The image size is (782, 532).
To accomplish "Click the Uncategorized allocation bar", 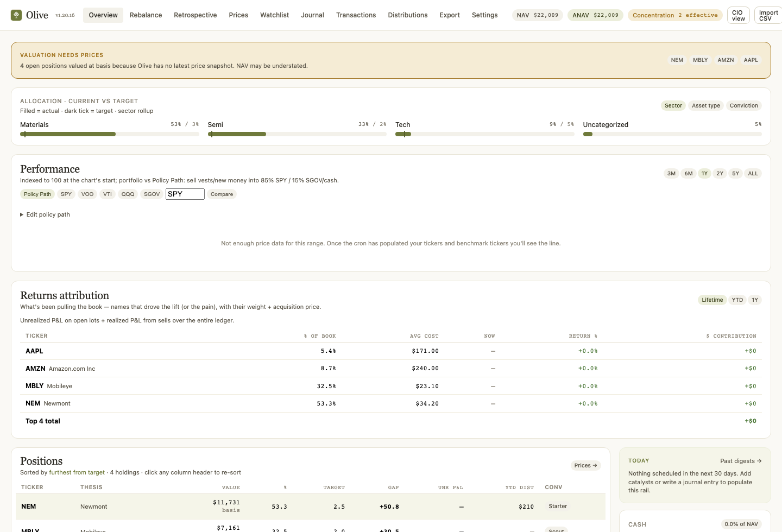I will pyautogui.click(x=672, y=134).
